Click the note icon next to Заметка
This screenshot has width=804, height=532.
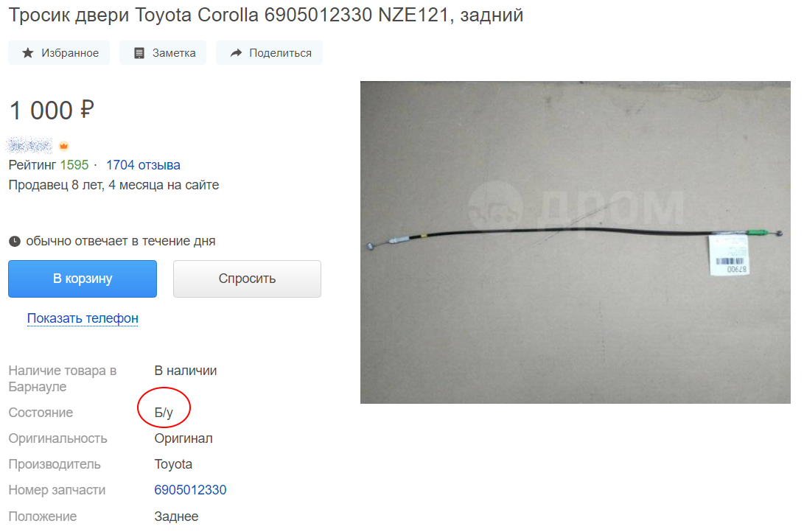[x=139, y=53]
